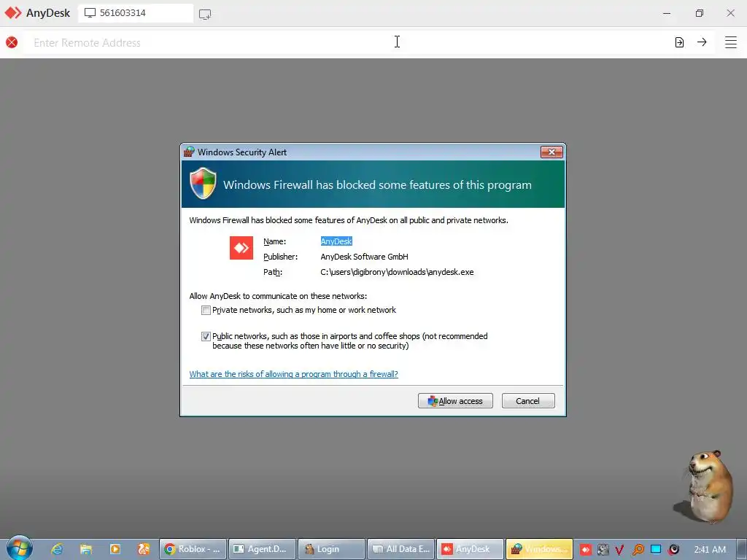The width and height of the screenshot is (747, 560).
Task: Click the Show desktop strip
Action: pyautogui.click(x=741, y=549)
